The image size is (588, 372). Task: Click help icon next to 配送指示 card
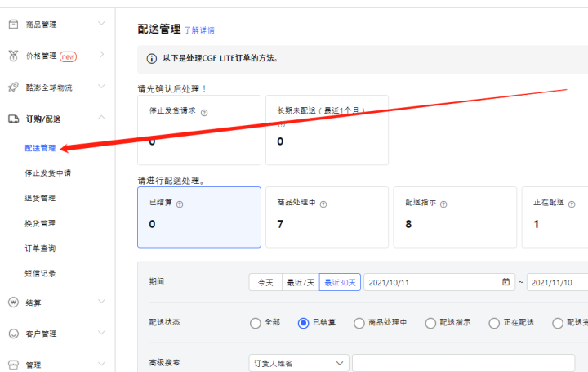[x=443, y=204]
